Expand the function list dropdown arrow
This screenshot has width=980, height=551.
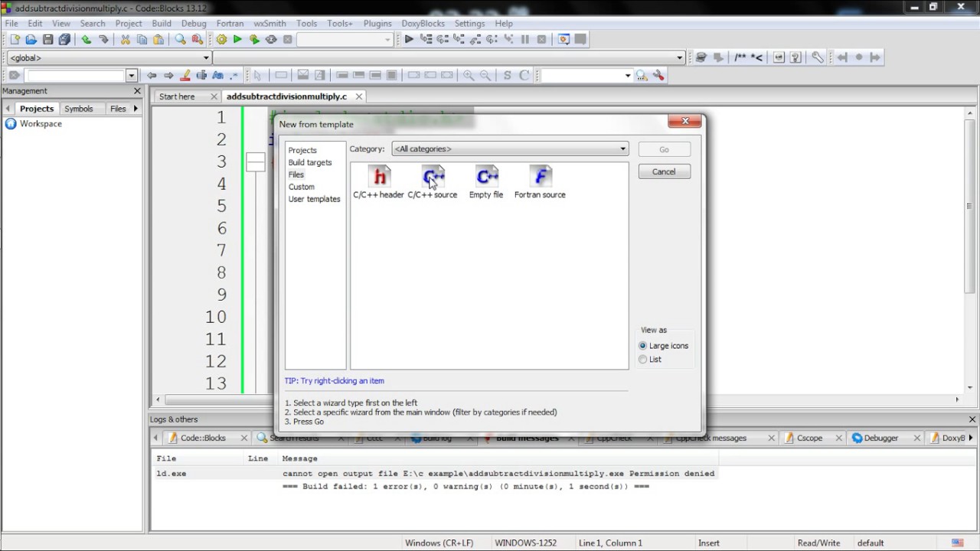pos(680,57)
